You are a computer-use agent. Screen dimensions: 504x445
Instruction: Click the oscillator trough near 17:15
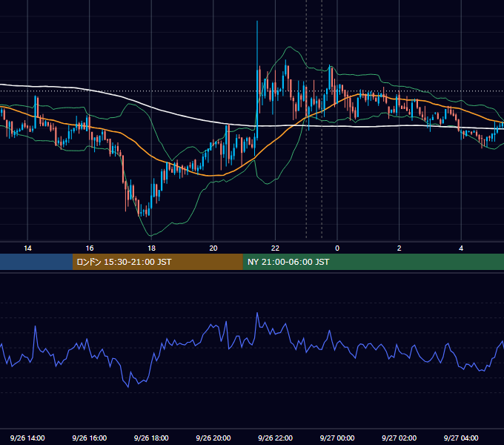pyautogui.click(x=128, y=386)
